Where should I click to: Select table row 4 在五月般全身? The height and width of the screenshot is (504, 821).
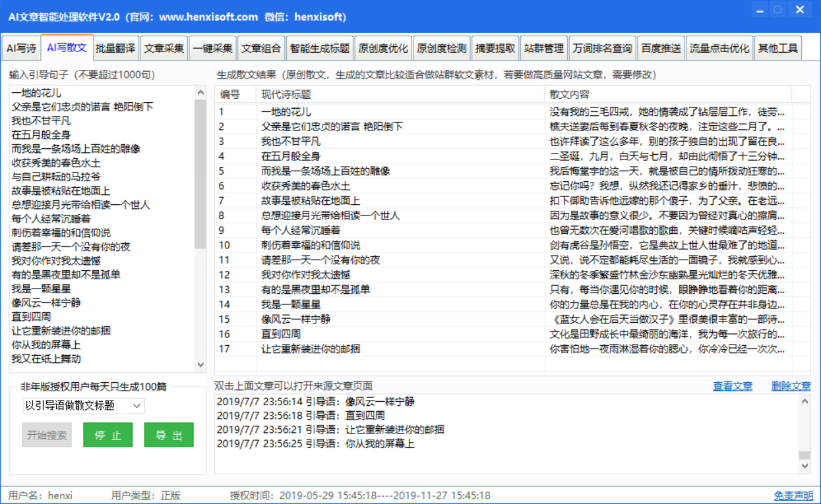pos(513,156)
